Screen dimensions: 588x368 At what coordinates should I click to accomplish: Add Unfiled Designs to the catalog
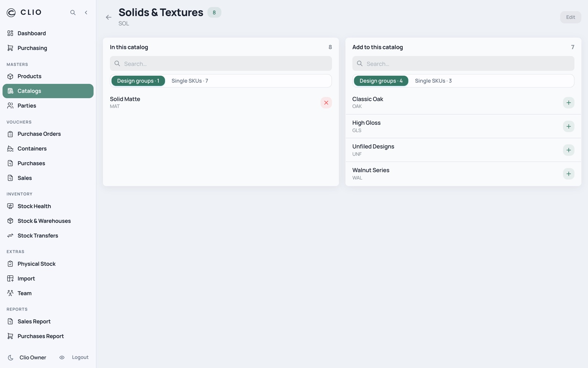569,150
